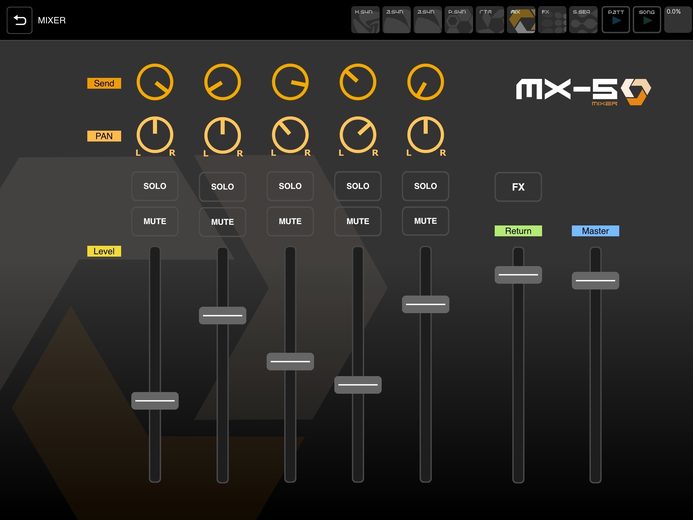Click the PAN knob of channel 1
This screenshot has height=520, width=693.
click(155, 135)
